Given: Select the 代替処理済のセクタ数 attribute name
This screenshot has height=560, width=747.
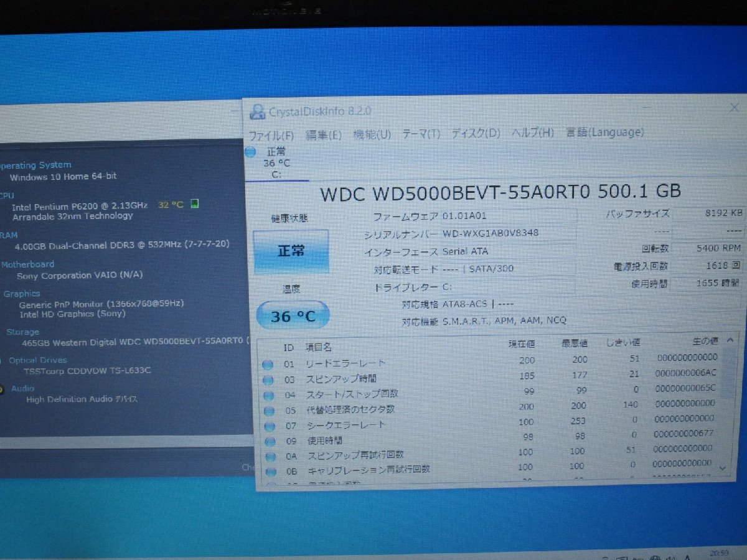Looking at the screenshot, I should click(x=350, y=410).
